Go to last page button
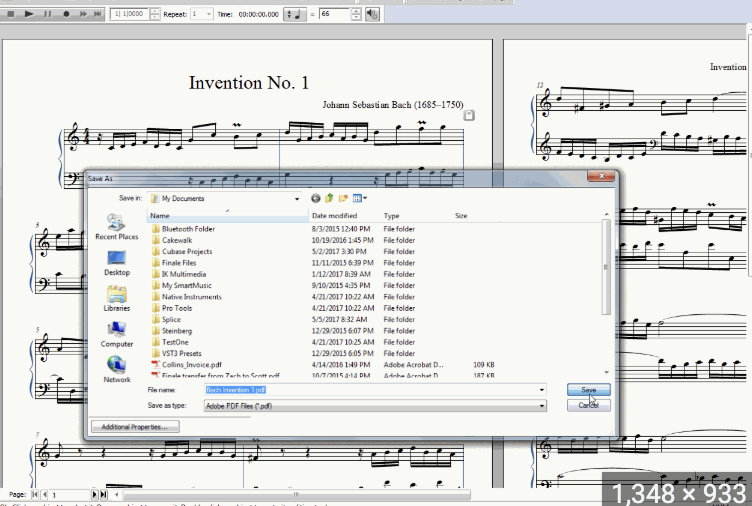The width and height of the screenshot is (752, 506). coord(104,494)
